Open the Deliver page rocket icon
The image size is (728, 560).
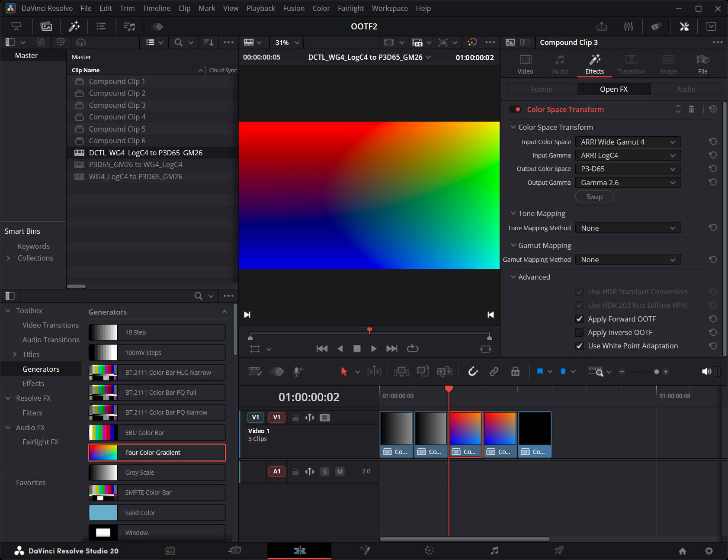coord(559,550)
